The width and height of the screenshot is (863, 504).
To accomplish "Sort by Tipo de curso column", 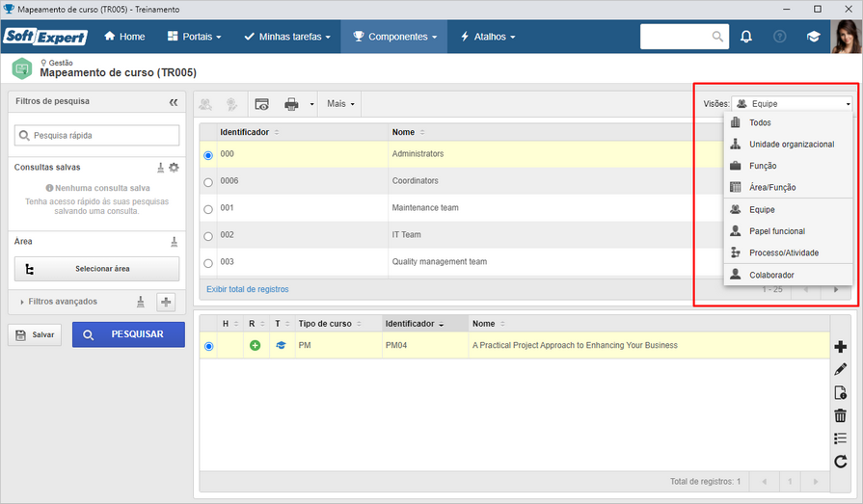I will coord(330,324).
